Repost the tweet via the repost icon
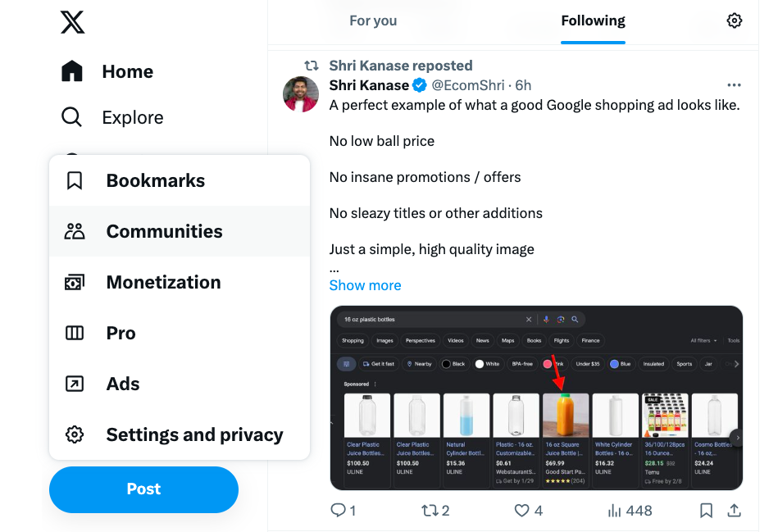This screenshot has width=778, height=532. click(430, 510)
